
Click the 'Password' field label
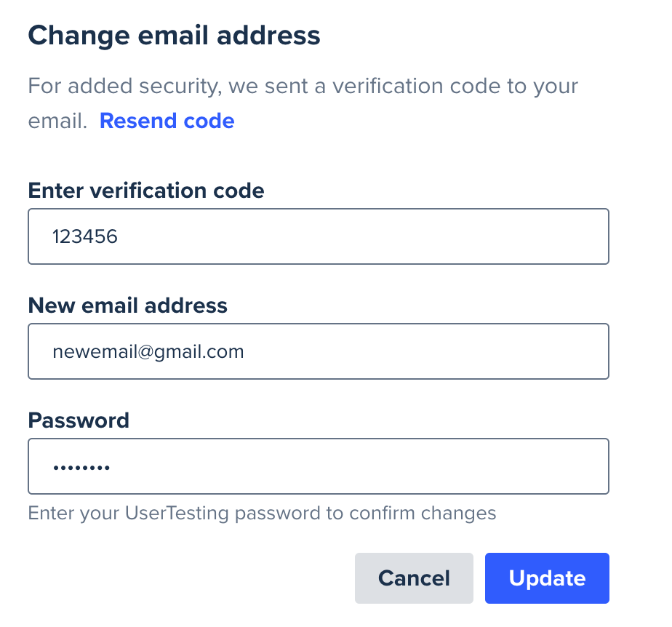(79, 420)
